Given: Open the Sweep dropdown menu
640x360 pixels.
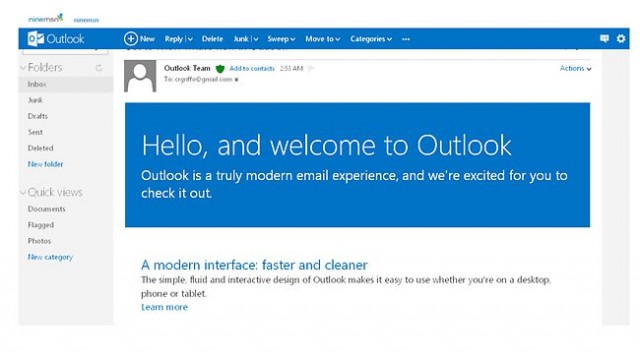Looking at the screenshot, I should 281,39.
